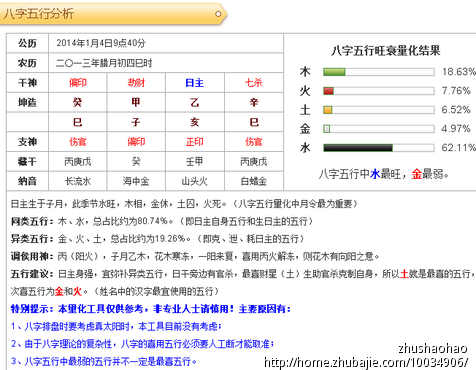Select the 干神 row label
The width and height of the screenshot is (476, 370).
pos(27,83)
